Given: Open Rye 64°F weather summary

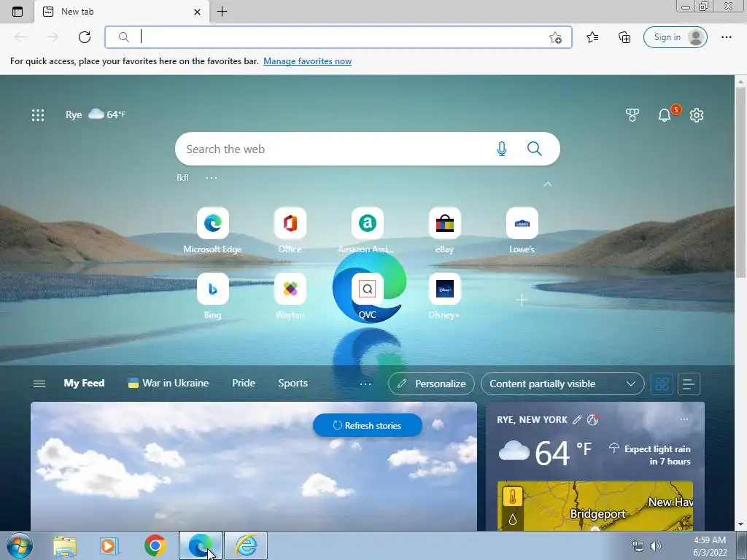Looking at the screenshot, I should tap(96, 114).
